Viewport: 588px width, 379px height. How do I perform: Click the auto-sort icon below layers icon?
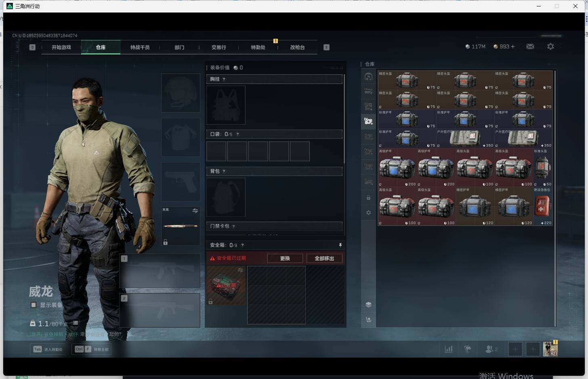368,320
